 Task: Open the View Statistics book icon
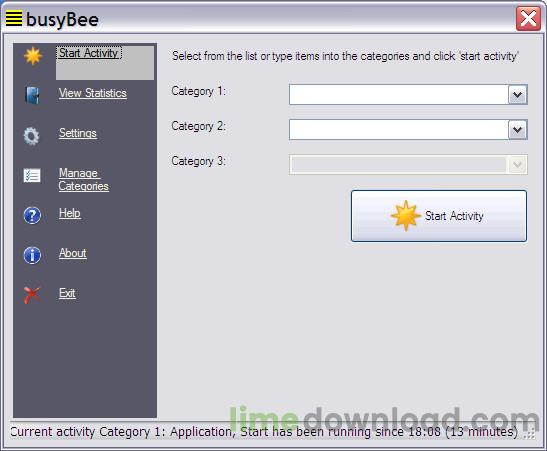[x=32, y=95]
